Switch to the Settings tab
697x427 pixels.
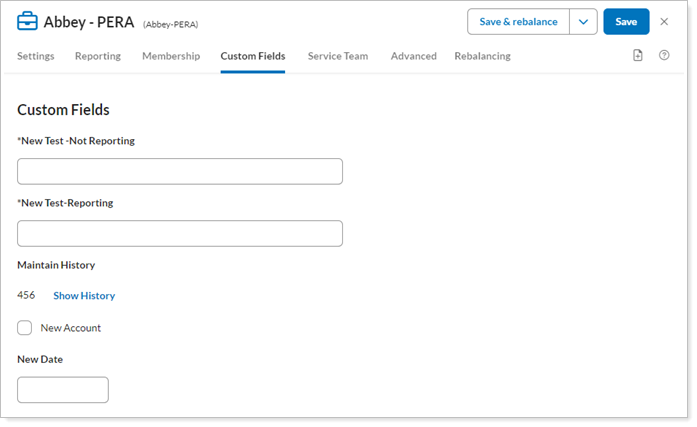36,56
